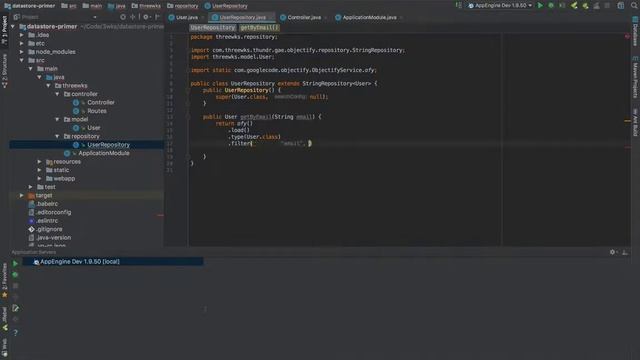Open the Project panel gear settings icon
640x360 pixels.
(146, 17)
